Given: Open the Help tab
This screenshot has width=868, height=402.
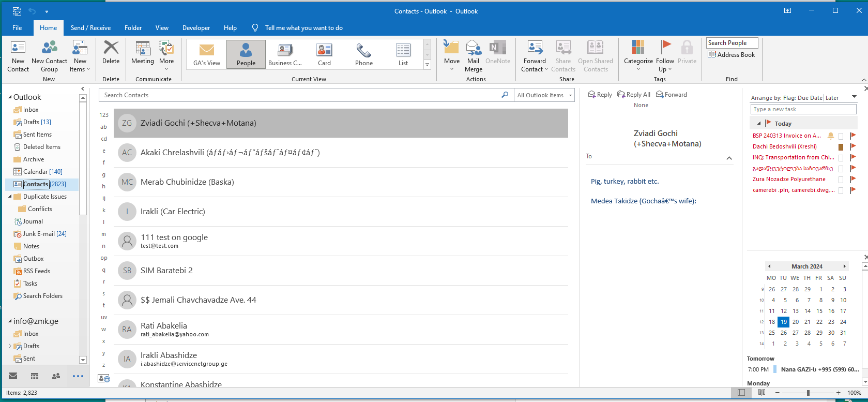Looking at the screenshot, I should click(230, 28).
